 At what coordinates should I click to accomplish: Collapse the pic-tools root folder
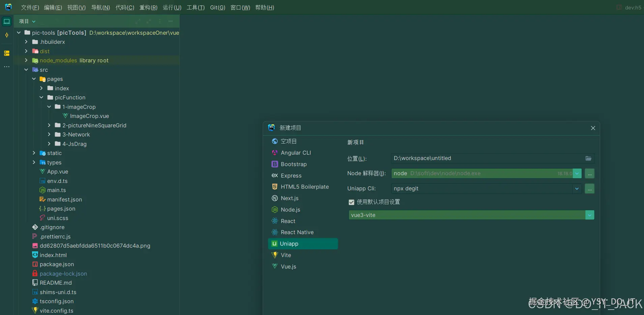tap(19, 33)
